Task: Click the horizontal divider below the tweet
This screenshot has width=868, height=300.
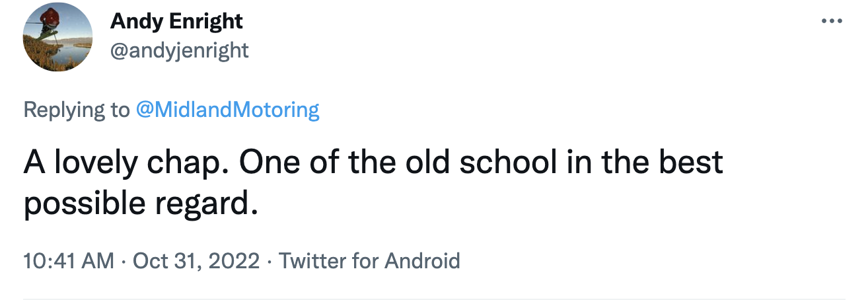Action: click(434, 298)
